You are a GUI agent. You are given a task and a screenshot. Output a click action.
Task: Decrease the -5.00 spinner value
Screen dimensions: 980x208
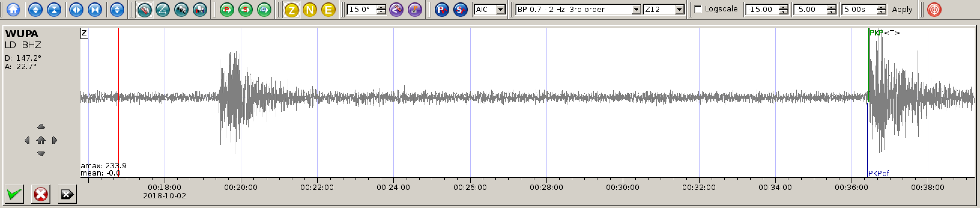tap(832, 12)
